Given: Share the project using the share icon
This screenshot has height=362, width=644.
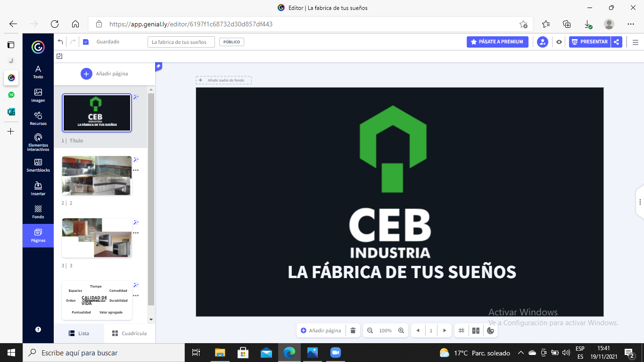Looking at the screenshot, I should [x=617, y=41].
